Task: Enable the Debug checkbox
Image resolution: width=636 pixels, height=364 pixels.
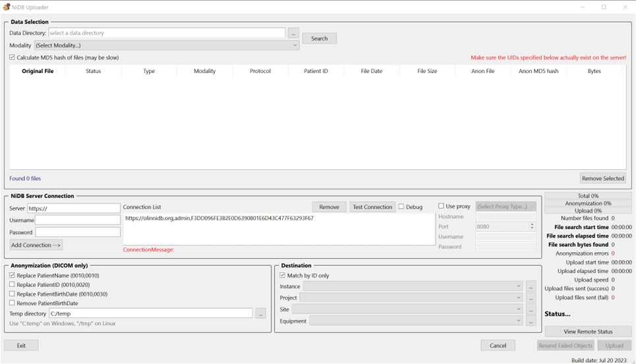Action: (x=401, y=207)
